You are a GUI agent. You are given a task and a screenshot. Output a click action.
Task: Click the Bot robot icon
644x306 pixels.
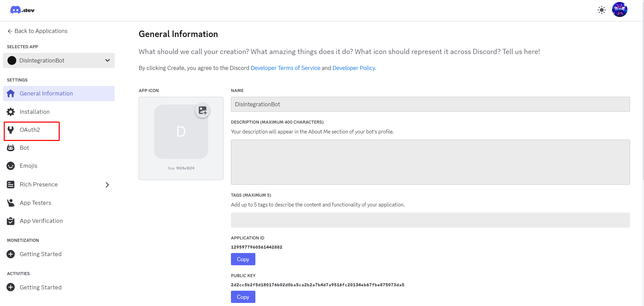[x=11, y=148]
